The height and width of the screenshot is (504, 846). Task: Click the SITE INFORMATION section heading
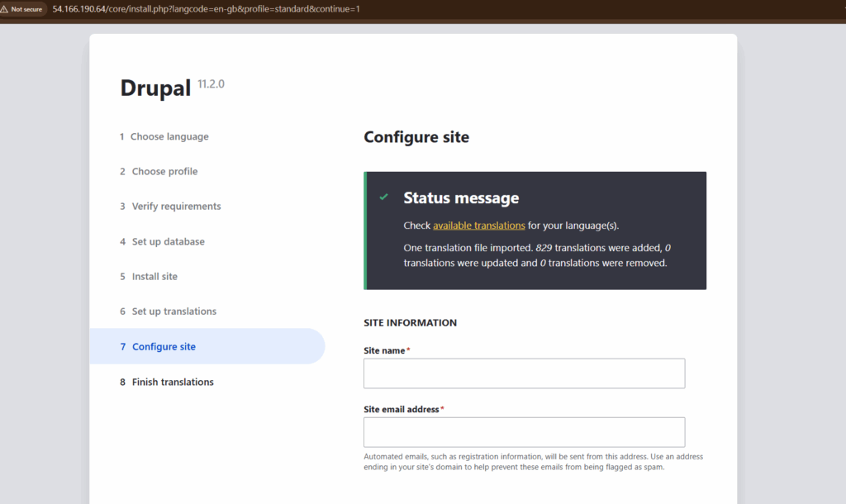[410, 323]
